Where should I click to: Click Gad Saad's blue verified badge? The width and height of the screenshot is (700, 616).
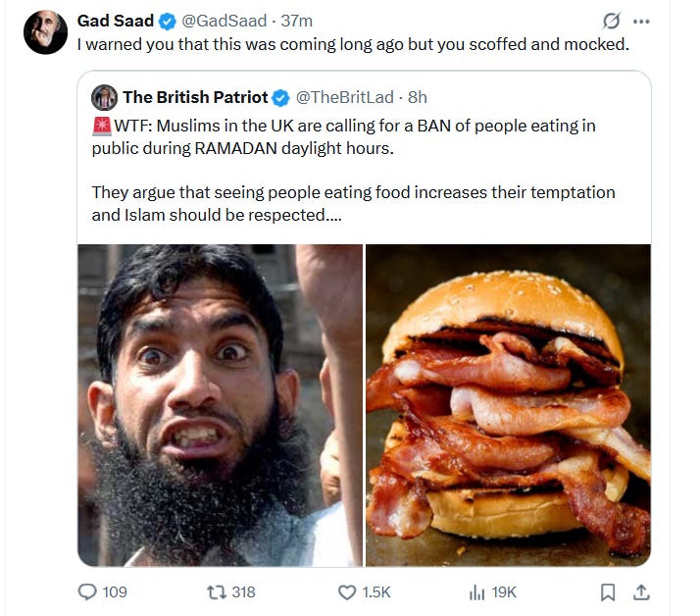point(168,21)
